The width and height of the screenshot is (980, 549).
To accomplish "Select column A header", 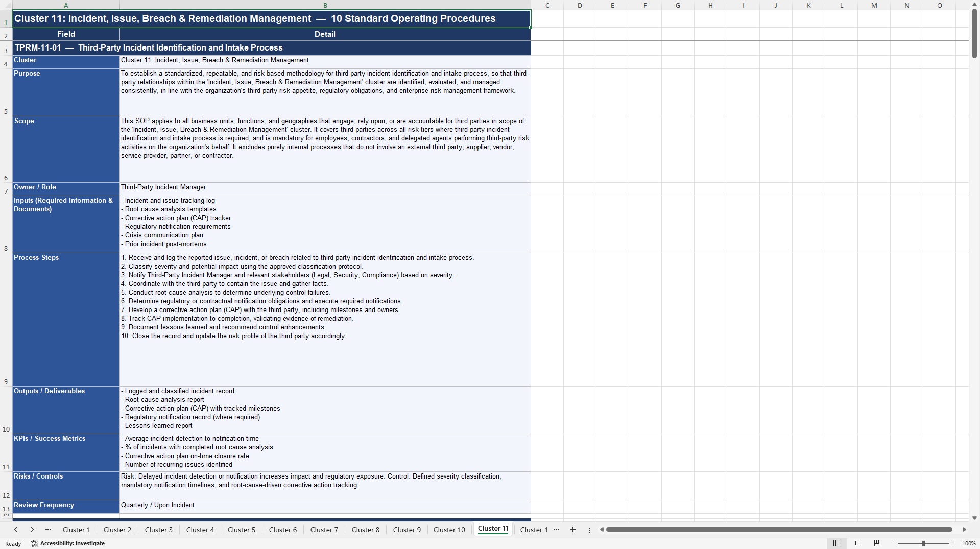I will pos(66,5).
